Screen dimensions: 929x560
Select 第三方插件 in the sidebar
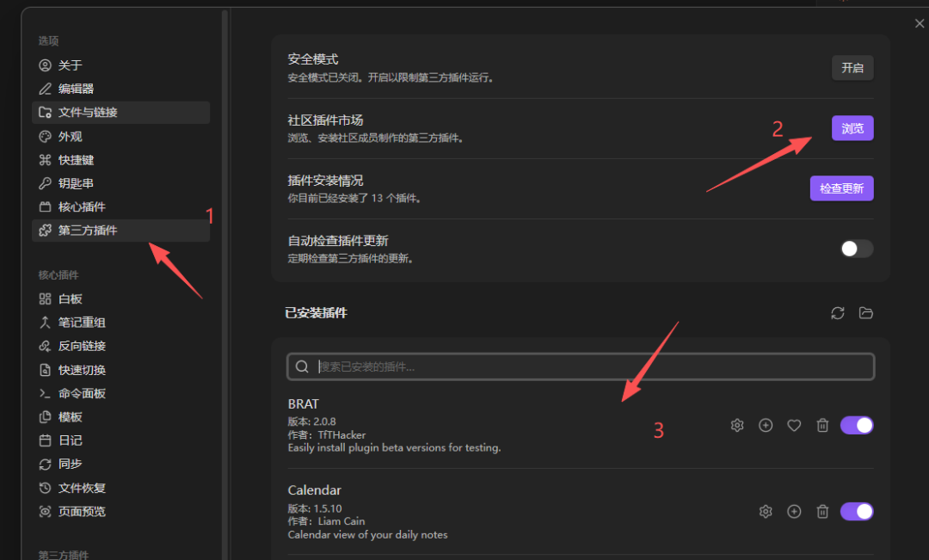[x=121, y=231]
